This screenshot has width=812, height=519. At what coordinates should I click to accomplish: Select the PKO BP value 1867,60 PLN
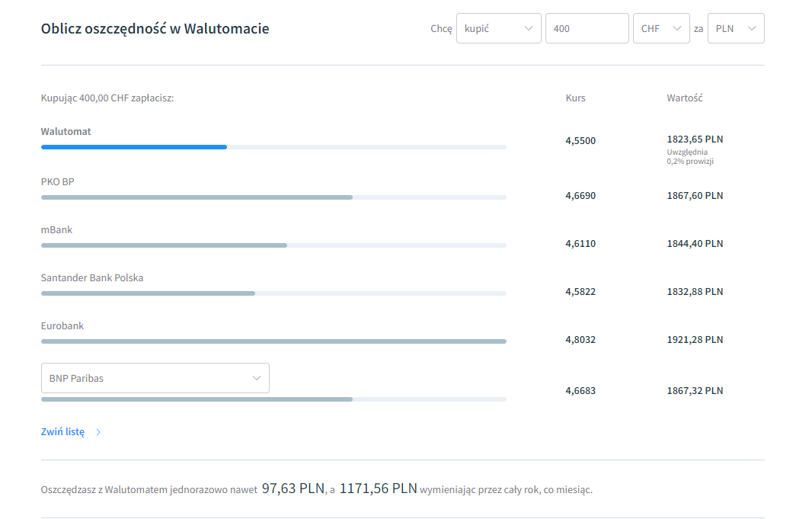point(695,196)
